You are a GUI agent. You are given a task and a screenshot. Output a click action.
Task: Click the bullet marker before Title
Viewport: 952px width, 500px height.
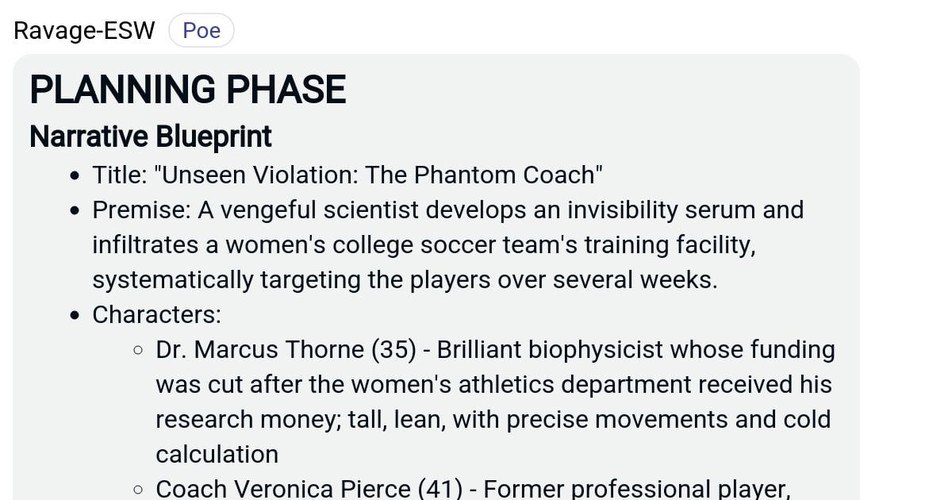(x=75, y=176)
